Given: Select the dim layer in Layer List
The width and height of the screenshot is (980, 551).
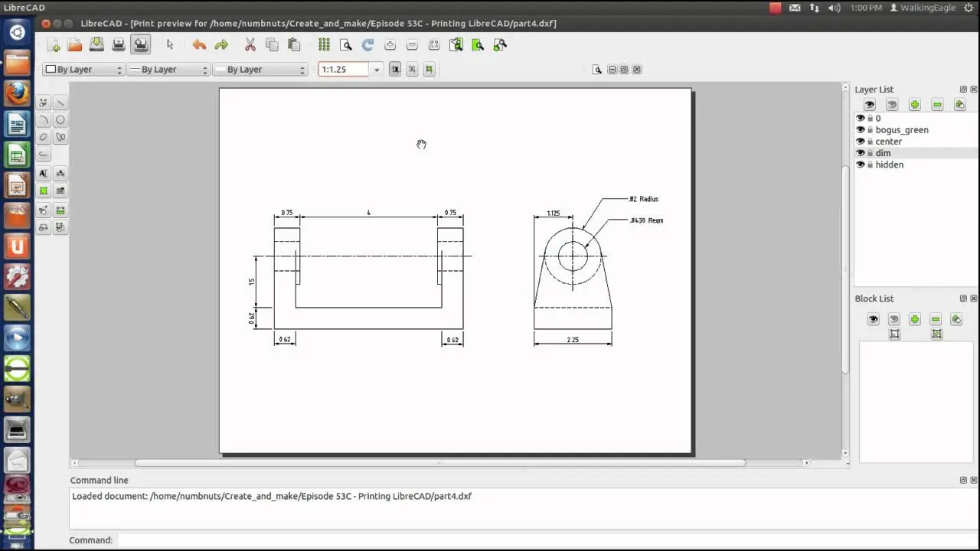Looking at the screenshot, I should [x=884, y=153].
